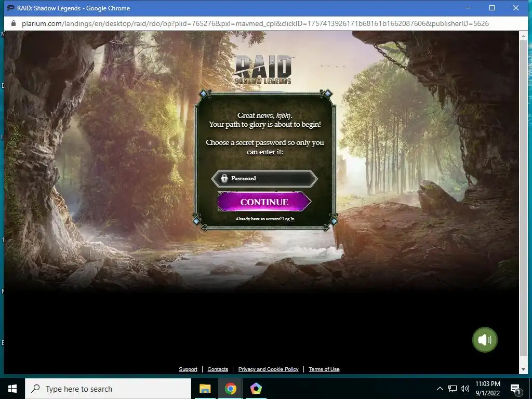532x399 pixels.
Task: Switch to Google Chrome in the taskbar
Action: pos(230,389)
